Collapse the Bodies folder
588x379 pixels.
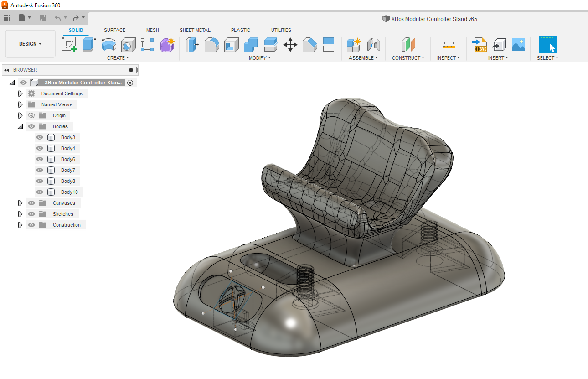pos(20,126)
